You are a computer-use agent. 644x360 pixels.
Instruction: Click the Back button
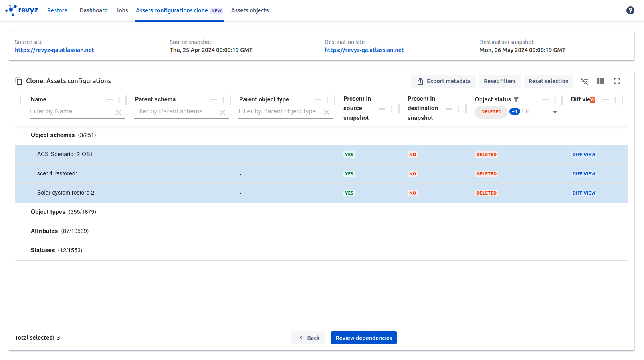tap(308, 338)
